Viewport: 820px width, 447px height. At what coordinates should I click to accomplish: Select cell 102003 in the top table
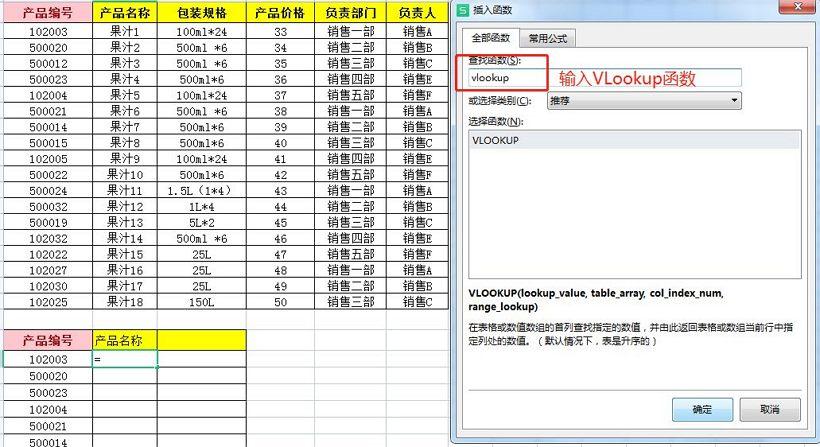[x=48, y=31]
